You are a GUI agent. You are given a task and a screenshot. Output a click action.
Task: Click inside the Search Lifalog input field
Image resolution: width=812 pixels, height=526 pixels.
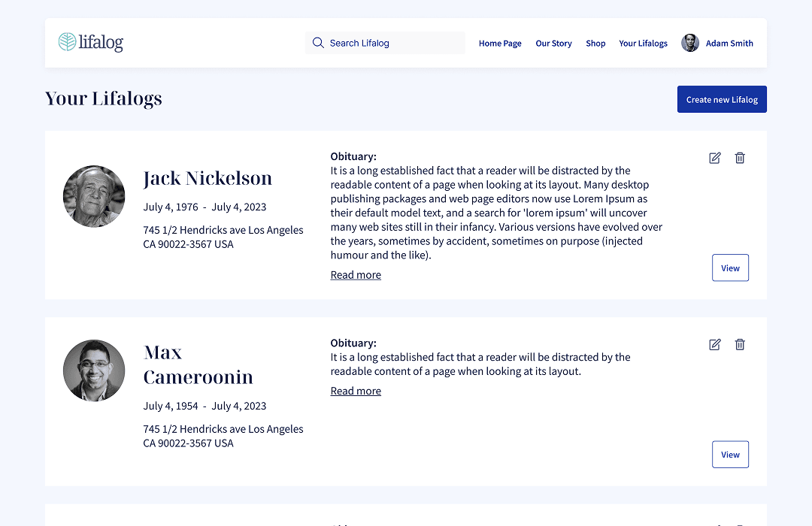[x=383, y=43]
